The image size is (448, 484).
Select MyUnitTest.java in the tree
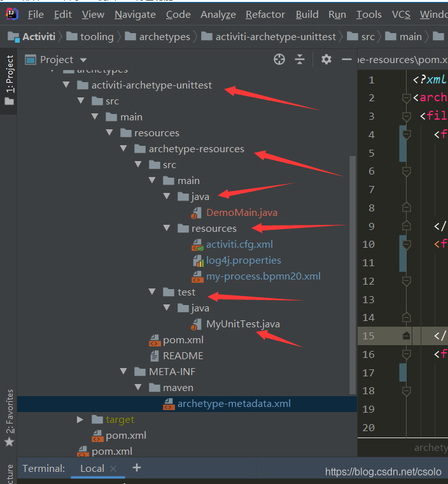click(243, 324)
